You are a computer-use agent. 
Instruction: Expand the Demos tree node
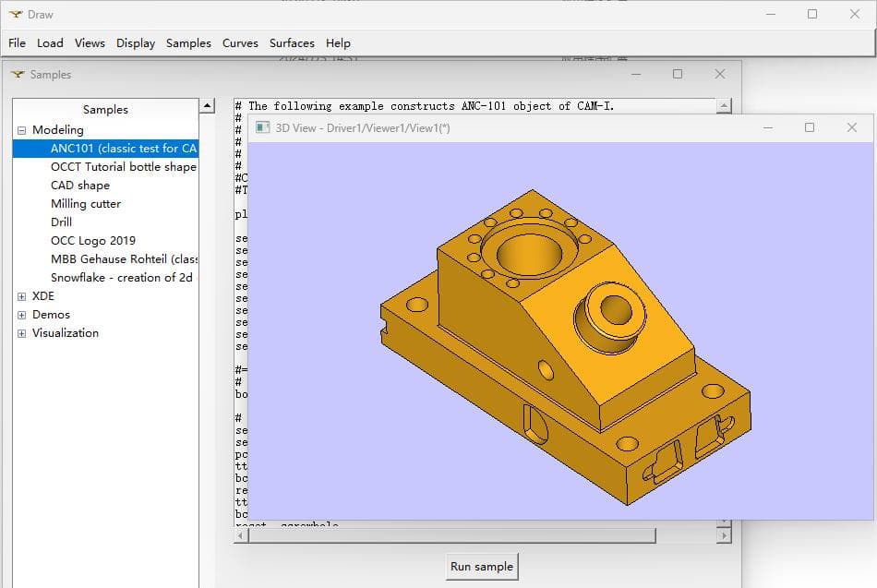click(x=22, y=315)
